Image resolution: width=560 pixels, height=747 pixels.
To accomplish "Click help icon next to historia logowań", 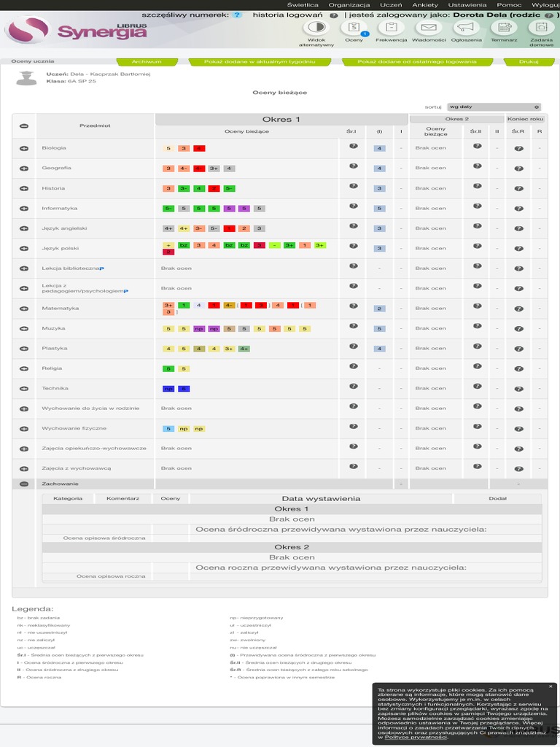I will (334, 15).
